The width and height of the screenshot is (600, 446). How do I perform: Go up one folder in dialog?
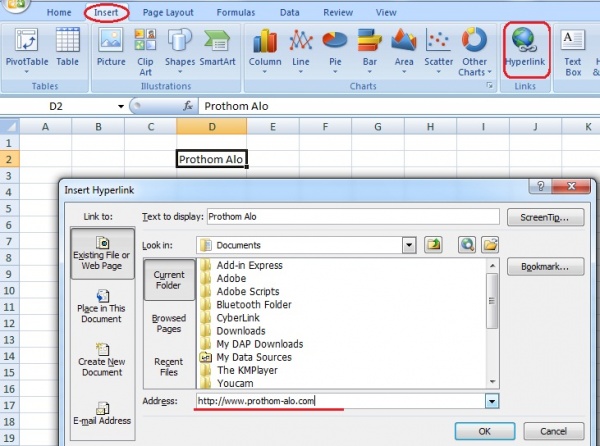point(434,245)
